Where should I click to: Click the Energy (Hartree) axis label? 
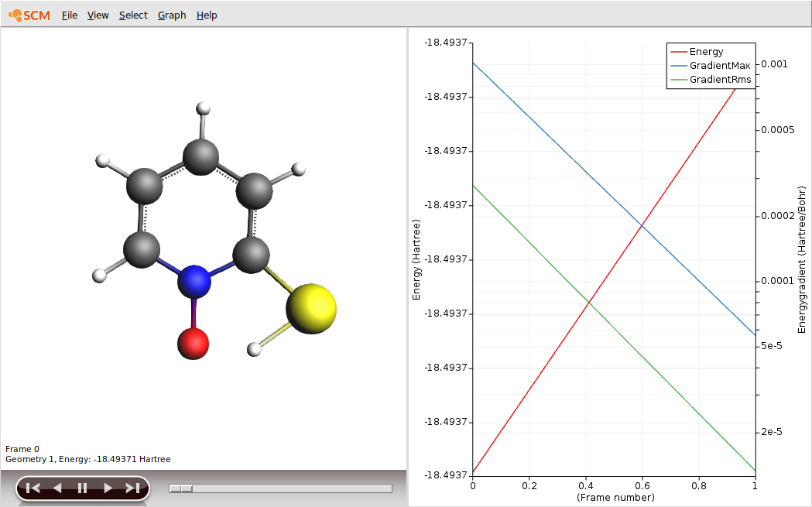pyautogui.click(x=416, y=260)
